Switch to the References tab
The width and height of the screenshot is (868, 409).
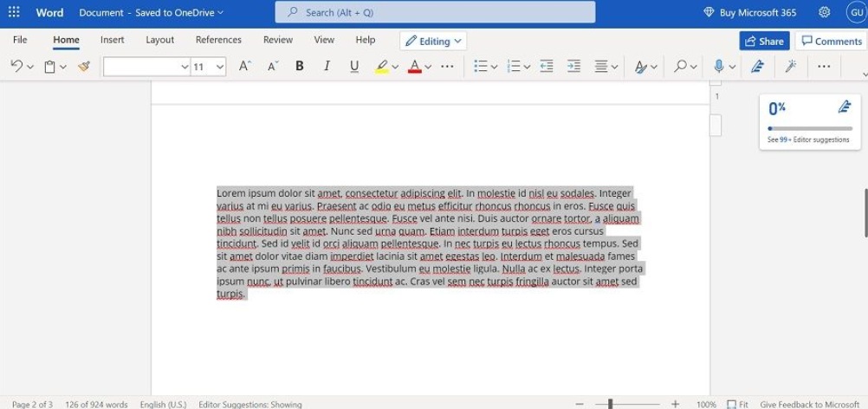coord(218,40)
